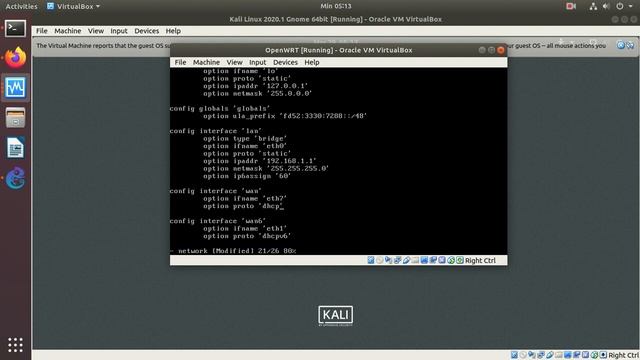The image size is (640, 360).
Task: Expand VirtualBox app menu in top bar
Action: (x=73, y=6)
